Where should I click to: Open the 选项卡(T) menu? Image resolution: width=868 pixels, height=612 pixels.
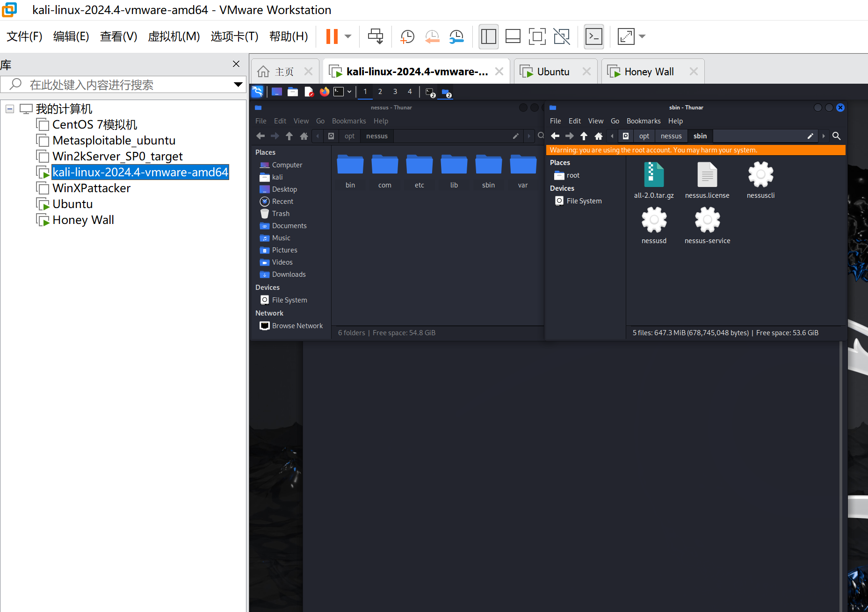pos(234,36)
